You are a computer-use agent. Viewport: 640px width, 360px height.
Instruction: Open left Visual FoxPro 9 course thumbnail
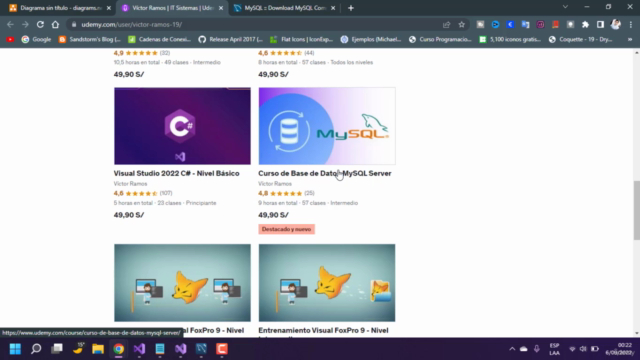(182, 282)
